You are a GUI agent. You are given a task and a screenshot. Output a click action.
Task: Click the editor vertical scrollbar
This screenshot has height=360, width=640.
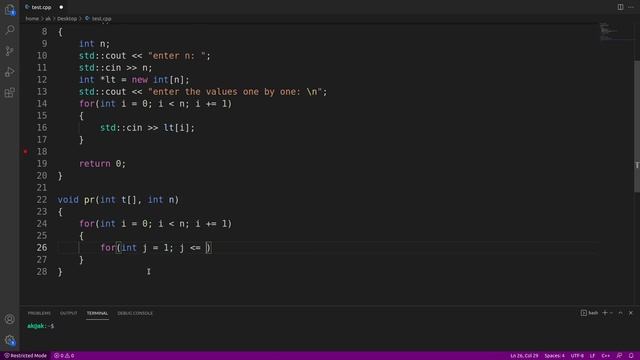(637, 126)
